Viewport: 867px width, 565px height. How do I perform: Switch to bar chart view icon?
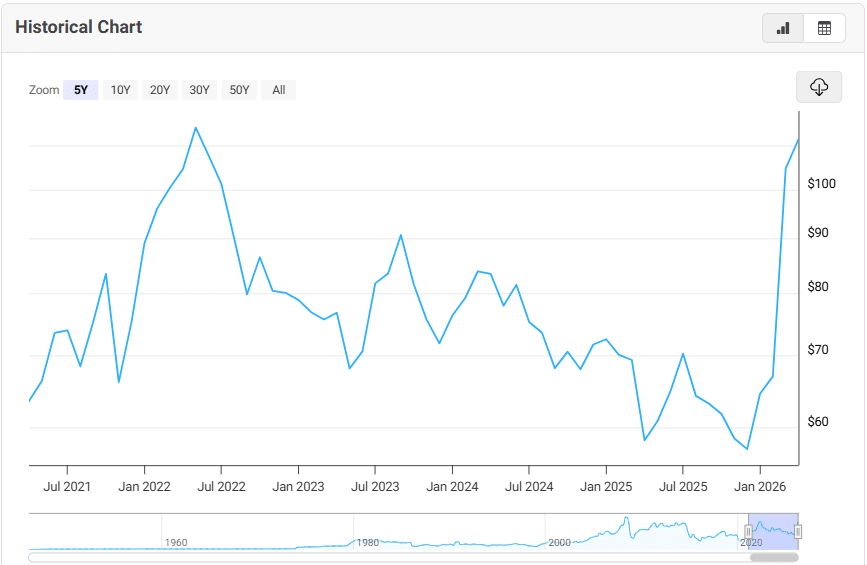point(783,28)
